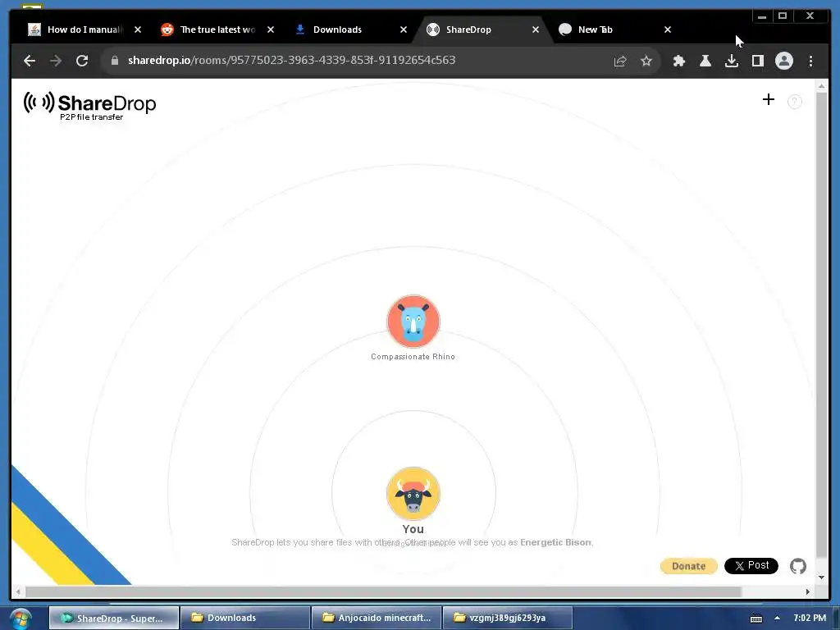Click the browser forward arrow

pyautogui.click(x=56, y=61)
